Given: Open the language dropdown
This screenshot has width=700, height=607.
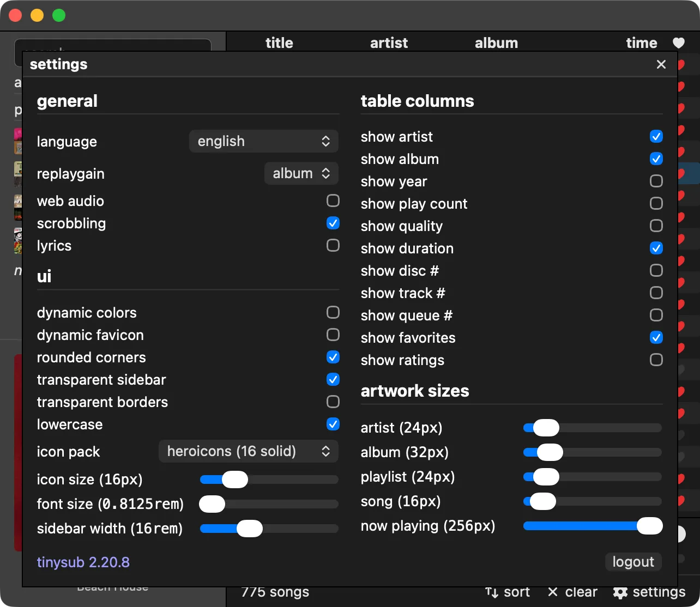Looking at the screenshot, I should tap(264, 142).
